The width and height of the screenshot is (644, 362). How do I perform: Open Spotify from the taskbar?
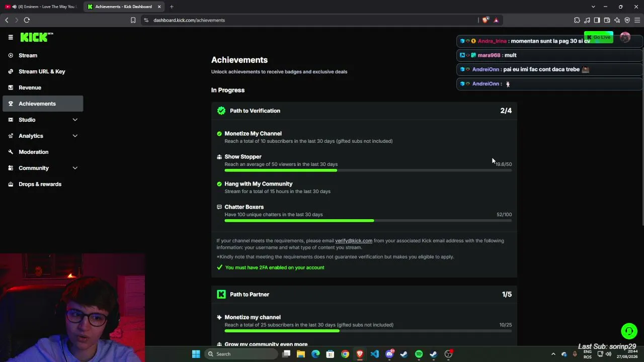(x=419, y=354)
